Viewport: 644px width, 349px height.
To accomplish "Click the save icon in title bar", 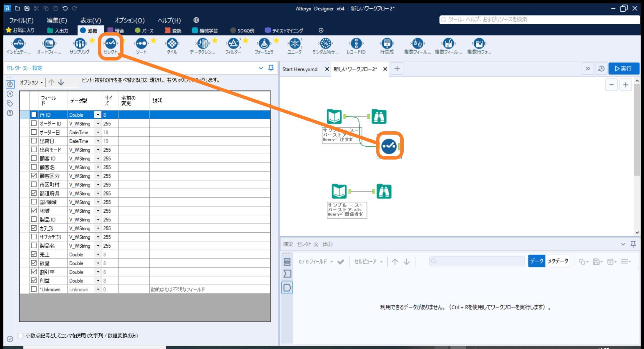I will [27, 8].
